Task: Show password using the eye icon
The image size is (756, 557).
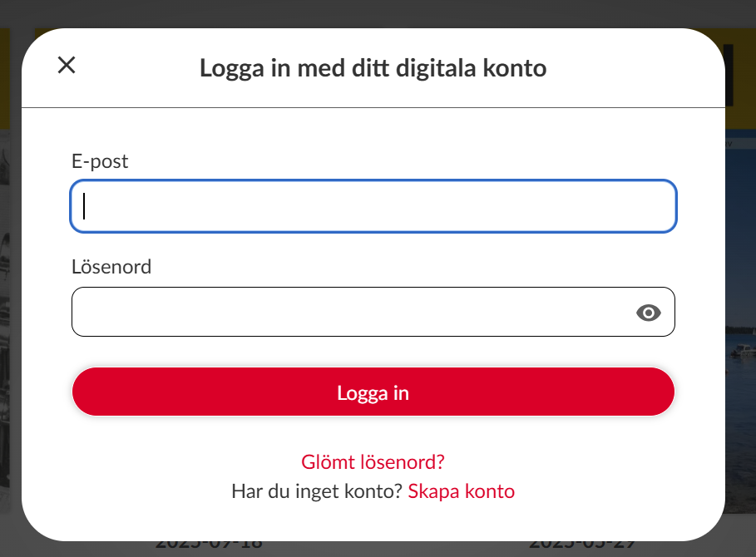Action: coord(648,313)
